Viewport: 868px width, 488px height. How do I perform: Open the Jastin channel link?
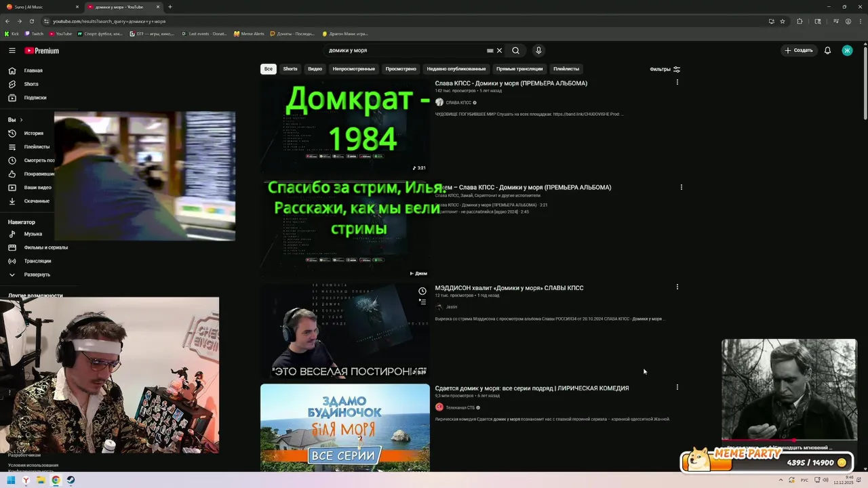pyautogui.click(x=452, y=307)
